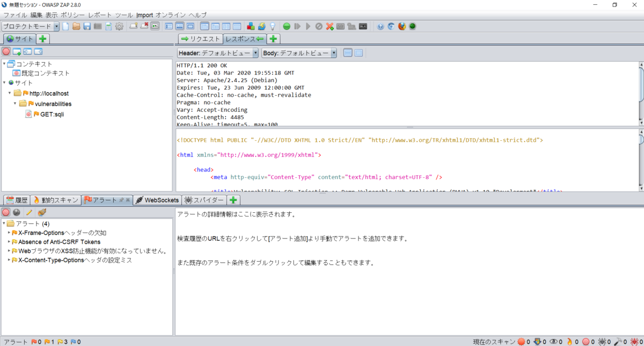This screenshot has width=644, height=346.
Task: Add a tab beside the スパイダー tab
Action: coord(233,200)
